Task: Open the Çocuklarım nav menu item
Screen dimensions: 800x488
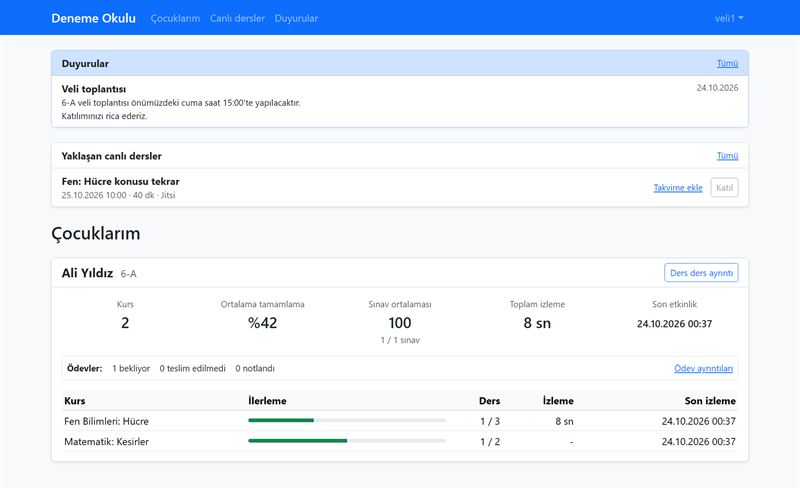Action: (175, 18)
